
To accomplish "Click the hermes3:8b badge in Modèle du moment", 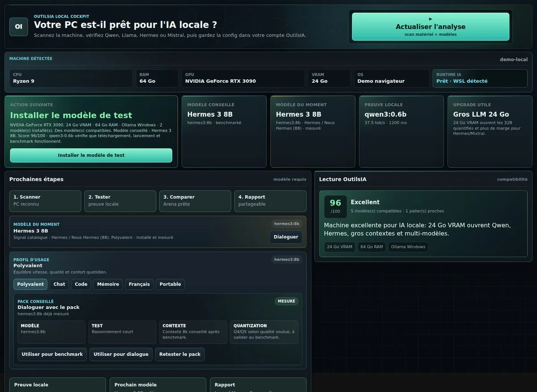I will pyautogui.click(x=286, y=224).
